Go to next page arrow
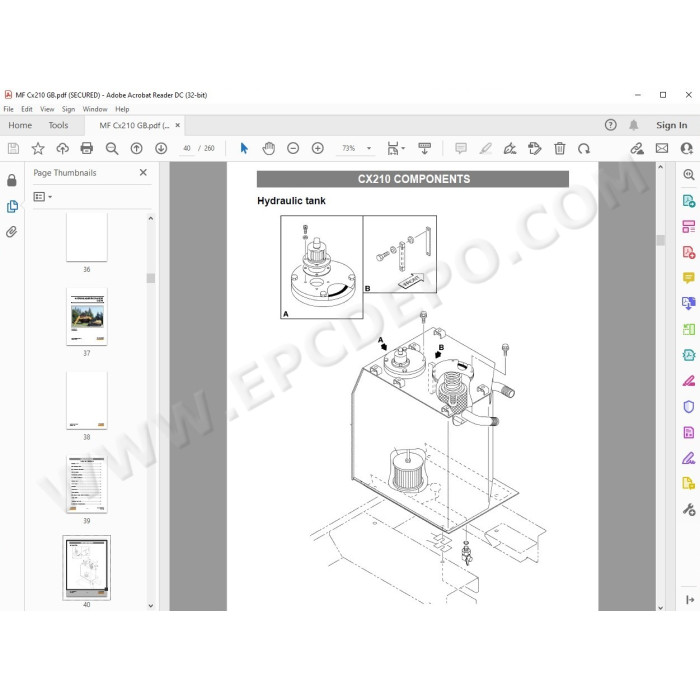The height and width of the screenshot is (700, 700). coord(161,148)
